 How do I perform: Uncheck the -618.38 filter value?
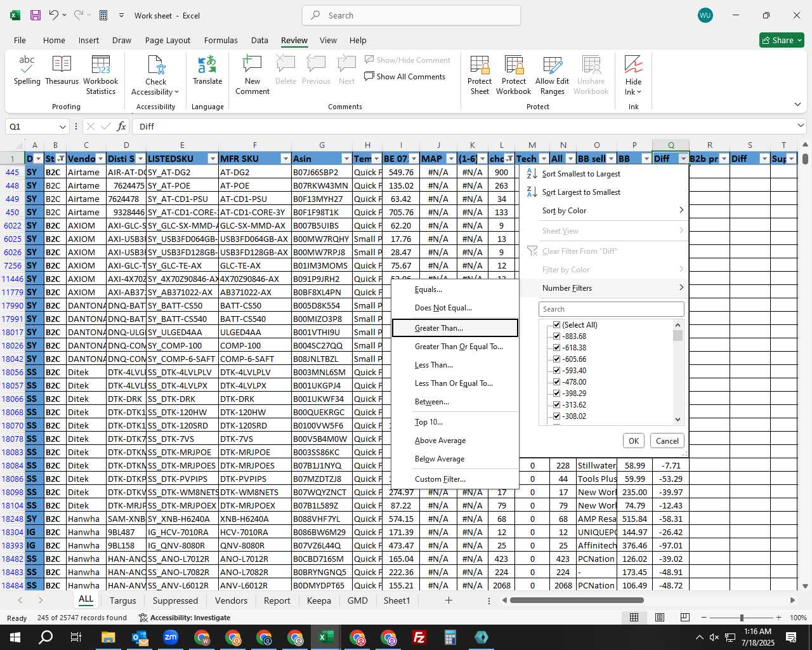coord(556,348)
